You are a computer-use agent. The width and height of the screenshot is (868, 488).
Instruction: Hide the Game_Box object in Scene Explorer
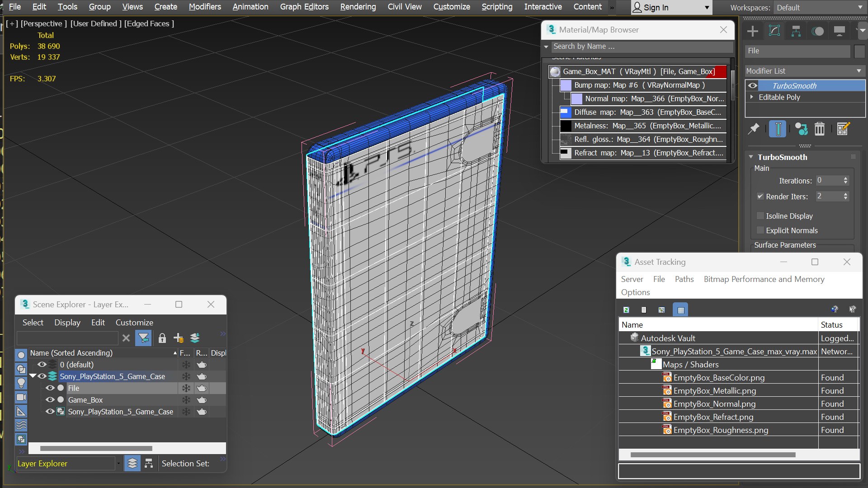[x=50, y=400]
